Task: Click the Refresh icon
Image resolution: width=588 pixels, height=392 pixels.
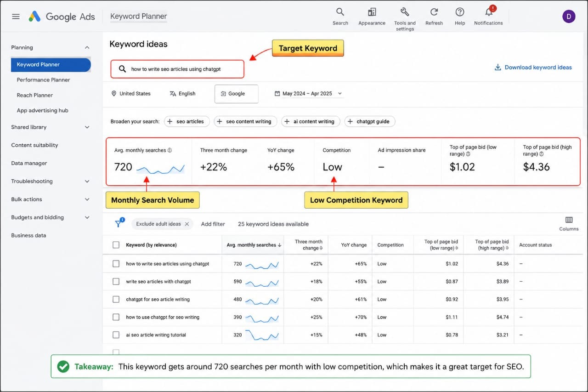Action: coord(434,12)
